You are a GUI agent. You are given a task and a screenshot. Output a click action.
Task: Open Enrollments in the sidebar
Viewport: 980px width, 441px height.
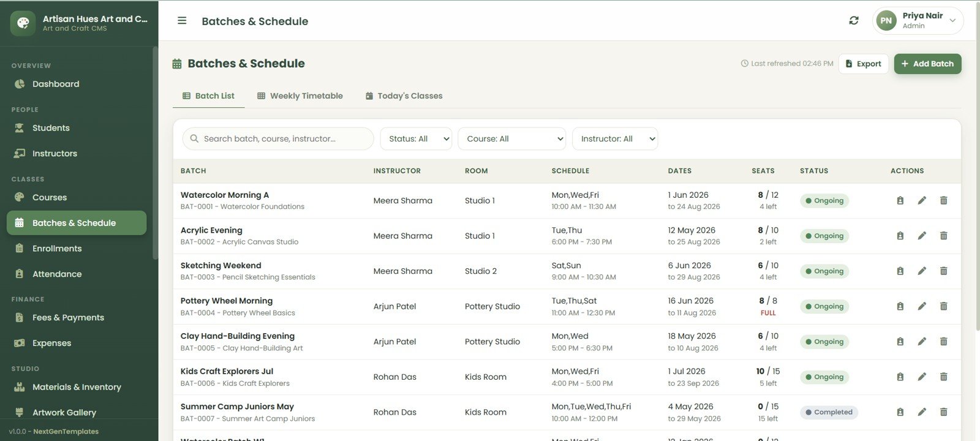click(77, 249)
